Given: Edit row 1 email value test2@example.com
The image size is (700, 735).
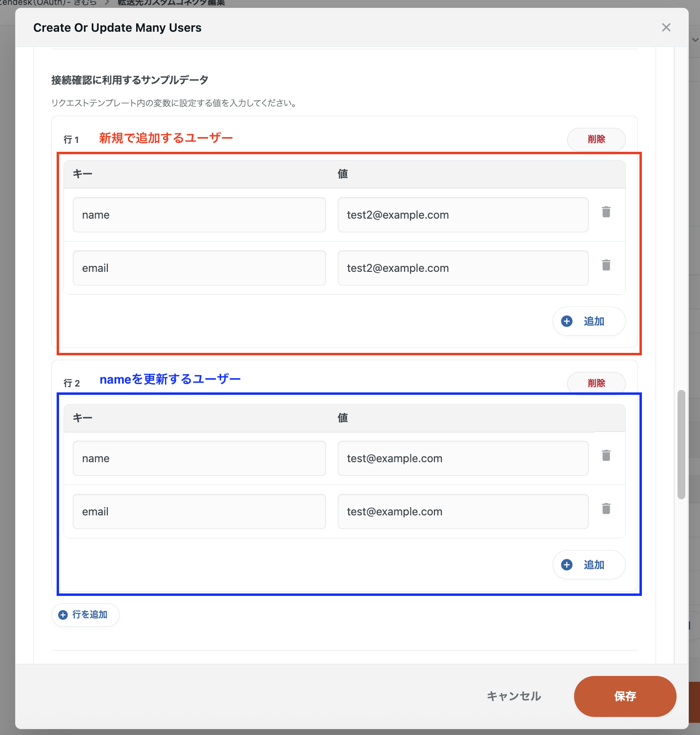Looking at the screenshot, I should click(463, 268).
